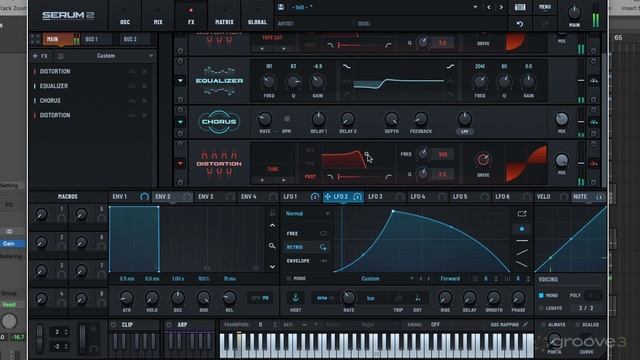The image size is (640, 360).
Task: Open the LFO Normal mode dropdown
Action: click(308, 213)
